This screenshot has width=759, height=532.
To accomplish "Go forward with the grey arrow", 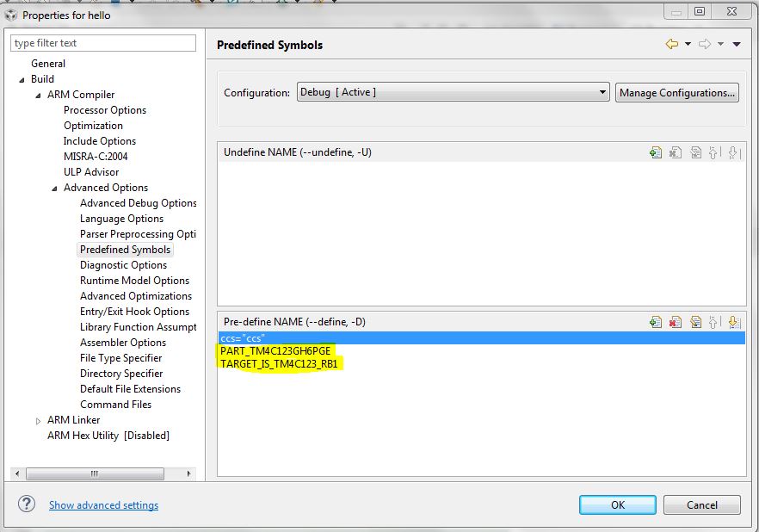I will [x=705, y=44].
